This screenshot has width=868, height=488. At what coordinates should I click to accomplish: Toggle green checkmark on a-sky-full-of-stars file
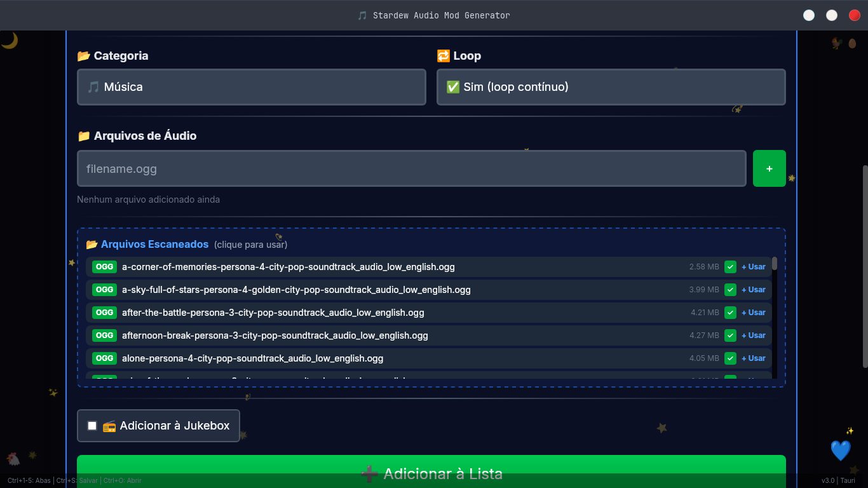click(730, 290)
